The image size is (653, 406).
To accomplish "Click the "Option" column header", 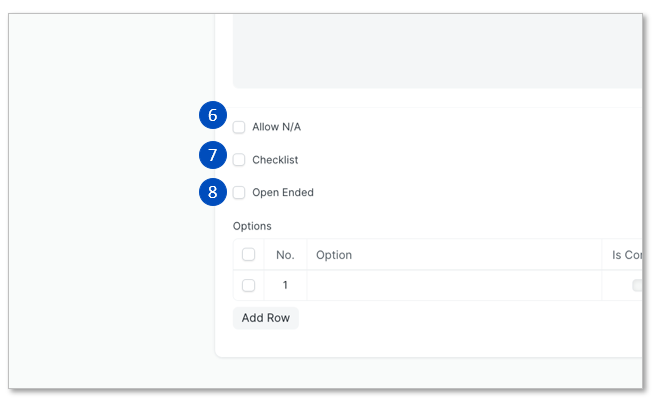I will pos(334,255).
